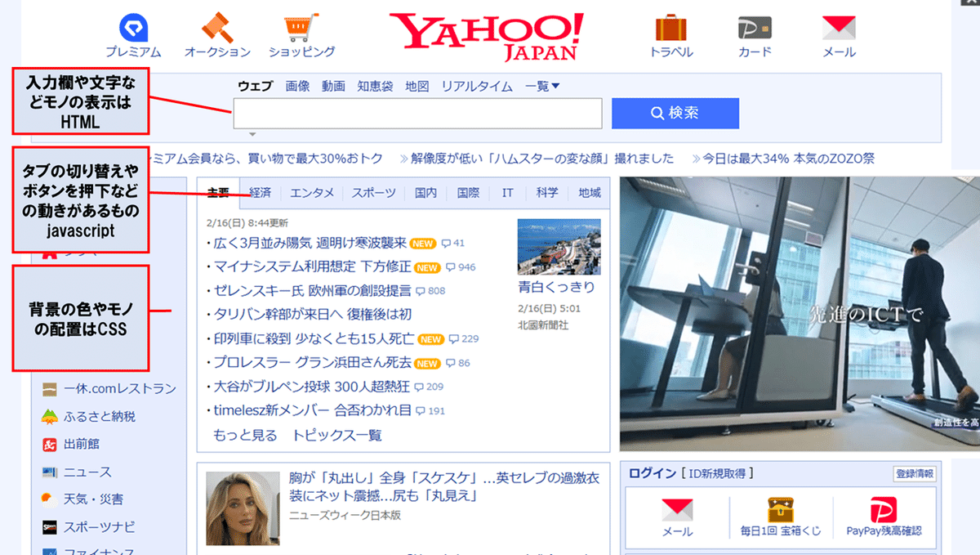Switch to the 地域 news tab

[589, 193]
